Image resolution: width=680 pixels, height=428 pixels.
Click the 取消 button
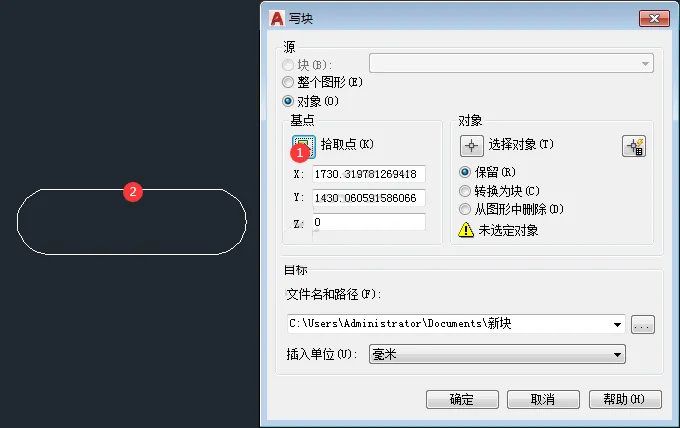543,399
